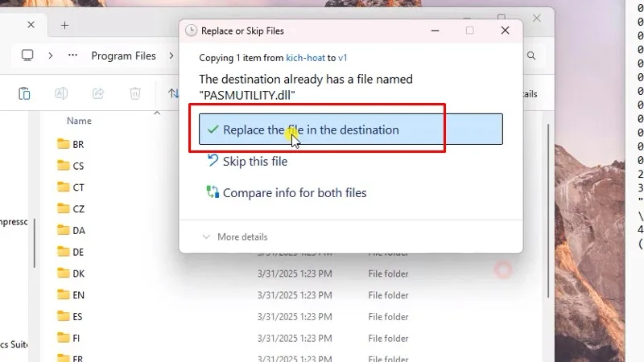Screen dimensions: 644x362
Task: Click the this-PC monitor icon in address bar
Action: pos(27,56)
